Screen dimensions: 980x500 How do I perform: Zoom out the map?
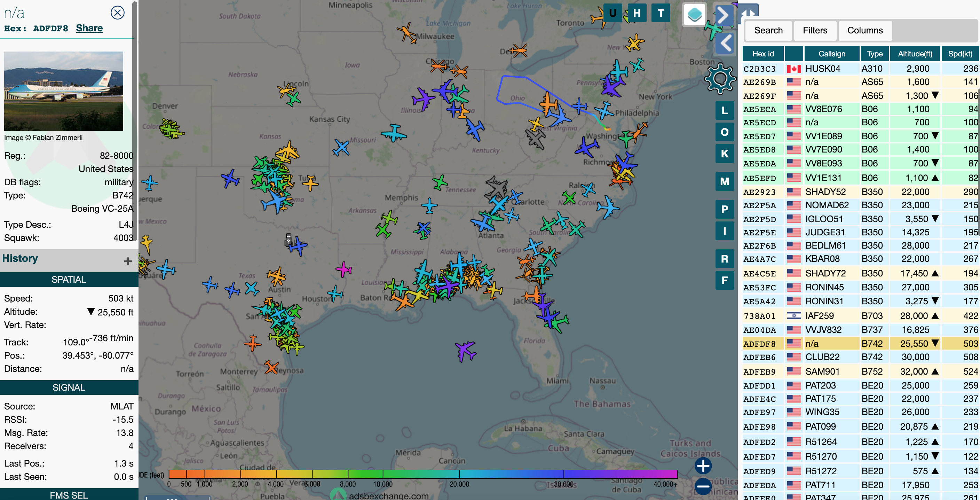point(703,486)
